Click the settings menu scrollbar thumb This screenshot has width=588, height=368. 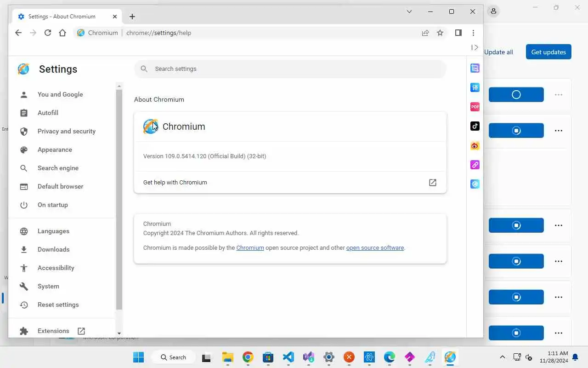[119, 199]
